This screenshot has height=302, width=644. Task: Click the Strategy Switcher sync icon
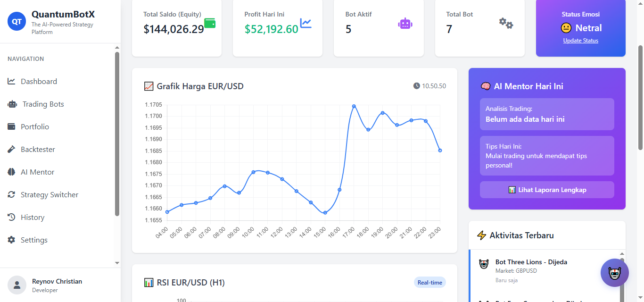(x=12, y=194)
